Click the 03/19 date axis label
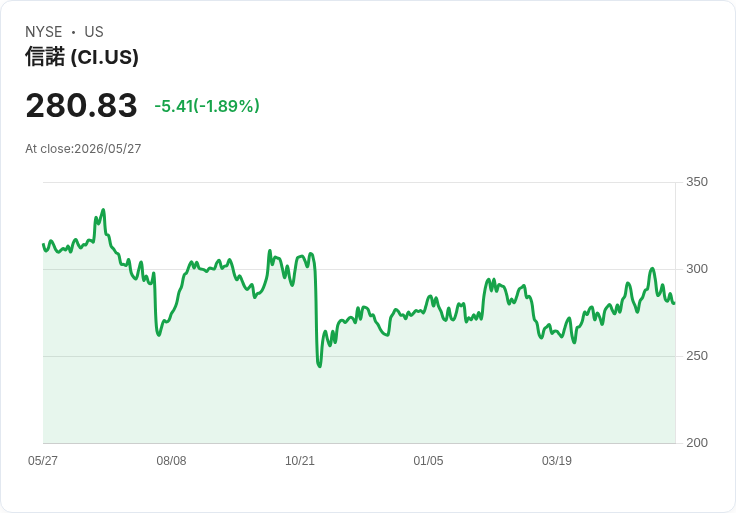Viewport: 736px width, 513px height. 557,461
